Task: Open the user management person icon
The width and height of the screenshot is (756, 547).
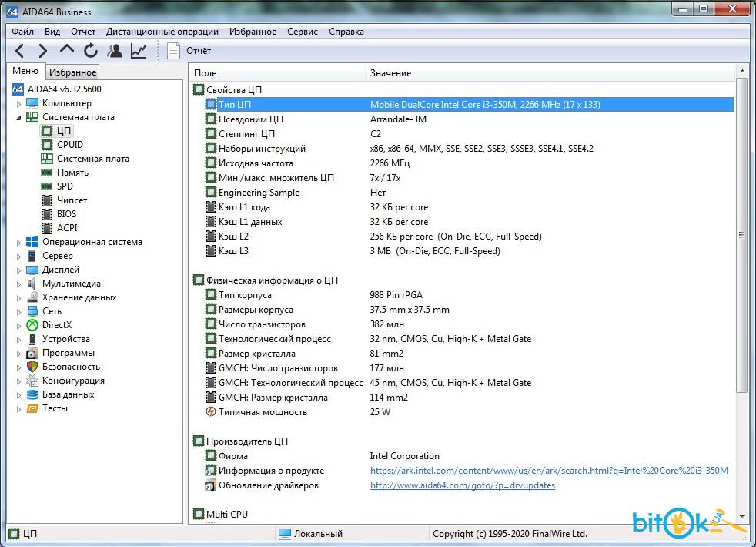Action: pos(115,51)
